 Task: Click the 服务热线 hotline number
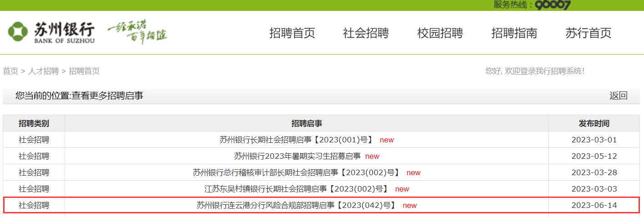[553, 5]
